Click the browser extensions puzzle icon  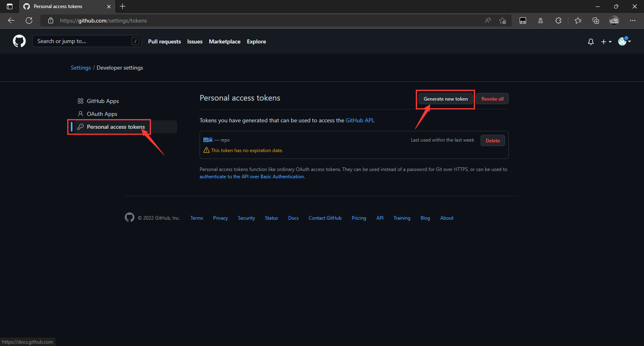click(x=558, y=21)
